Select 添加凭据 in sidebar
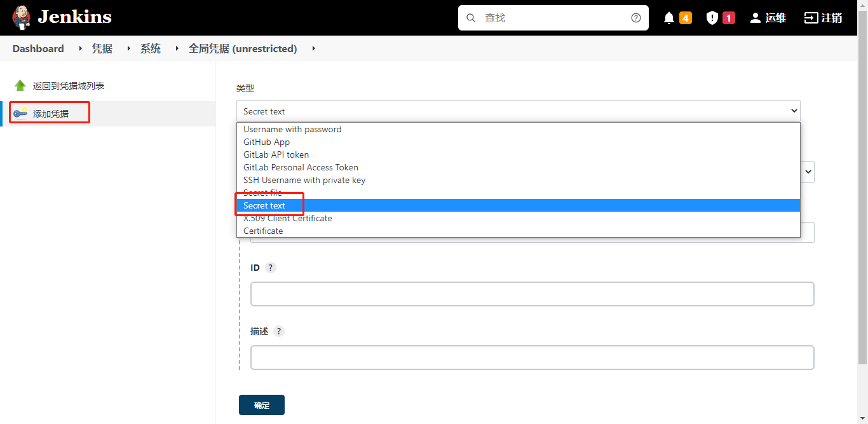 (51, 114)
